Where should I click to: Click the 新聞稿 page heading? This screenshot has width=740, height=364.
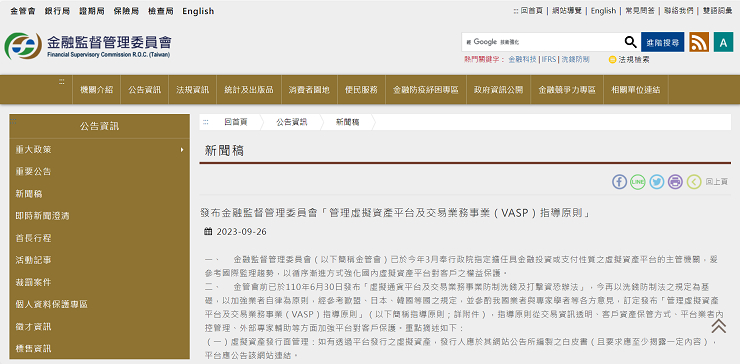coord(224,151)
